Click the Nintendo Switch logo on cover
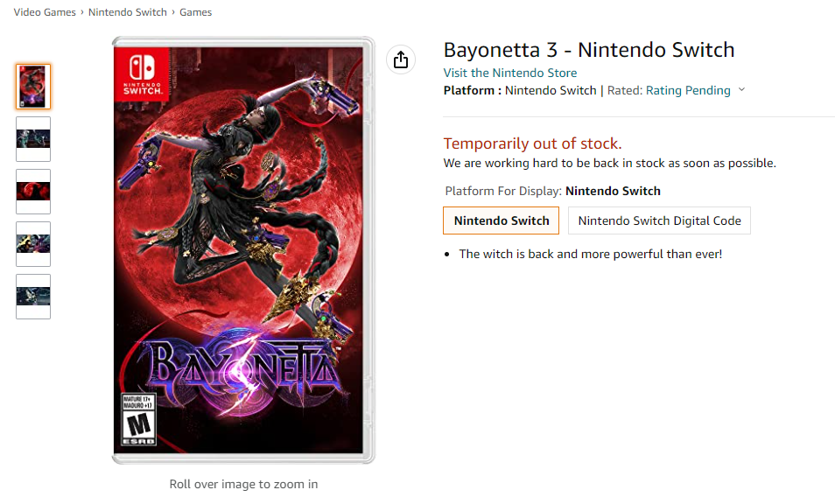The height and width of the screenshot is (504, 835). (x=142, y=73)
